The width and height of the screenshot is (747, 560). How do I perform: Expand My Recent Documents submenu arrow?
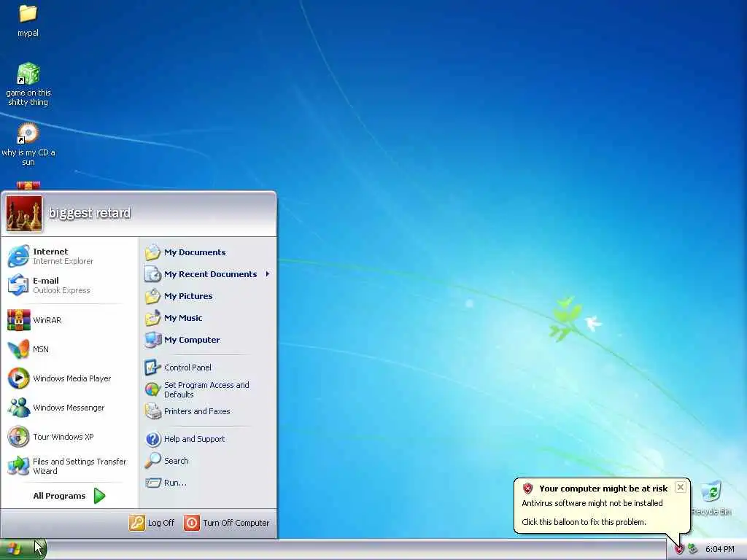click(x=268, y=274)
